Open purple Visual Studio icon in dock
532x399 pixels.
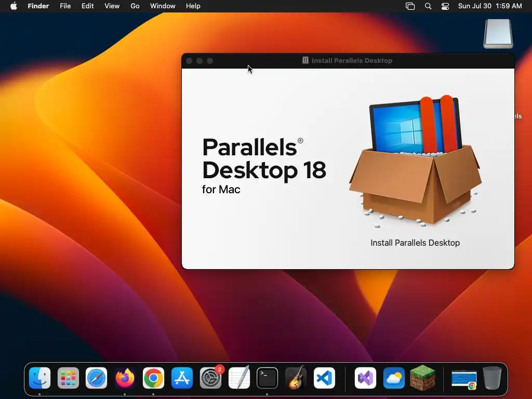tap(365, 378)
